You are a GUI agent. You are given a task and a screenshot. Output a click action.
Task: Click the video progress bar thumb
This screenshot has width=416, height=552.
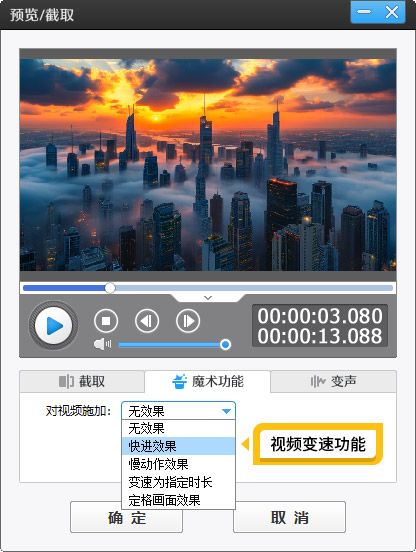pos(110,288)
